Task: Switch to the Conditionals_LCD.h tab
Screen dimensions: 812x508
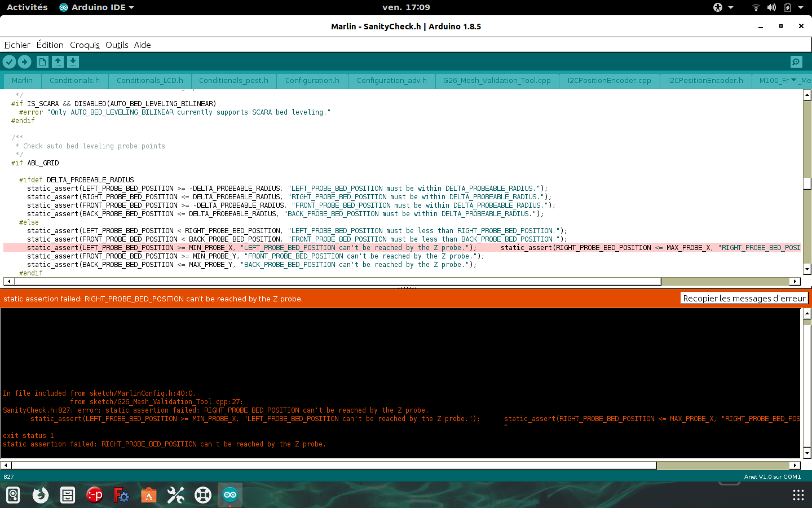Action: [150, 81]
